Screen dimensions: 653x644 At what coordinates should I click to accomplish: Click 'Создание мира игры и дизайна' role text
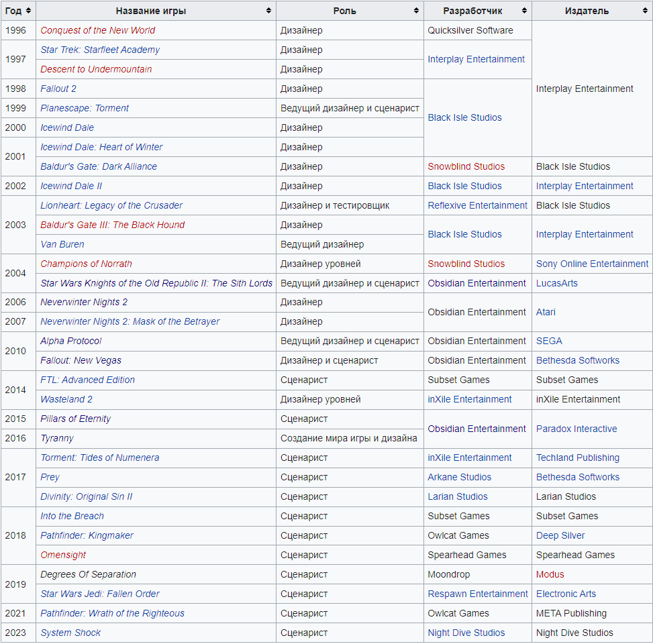[348, 438]
